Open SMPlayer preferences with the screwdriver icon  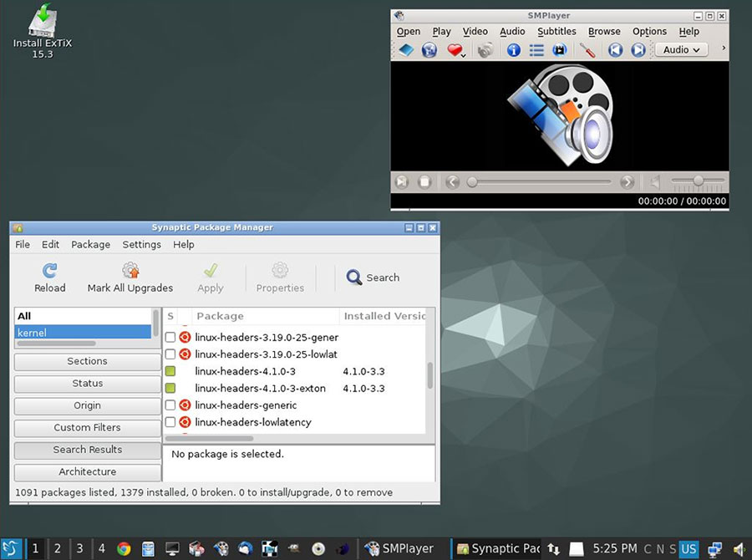pos(587,50)
